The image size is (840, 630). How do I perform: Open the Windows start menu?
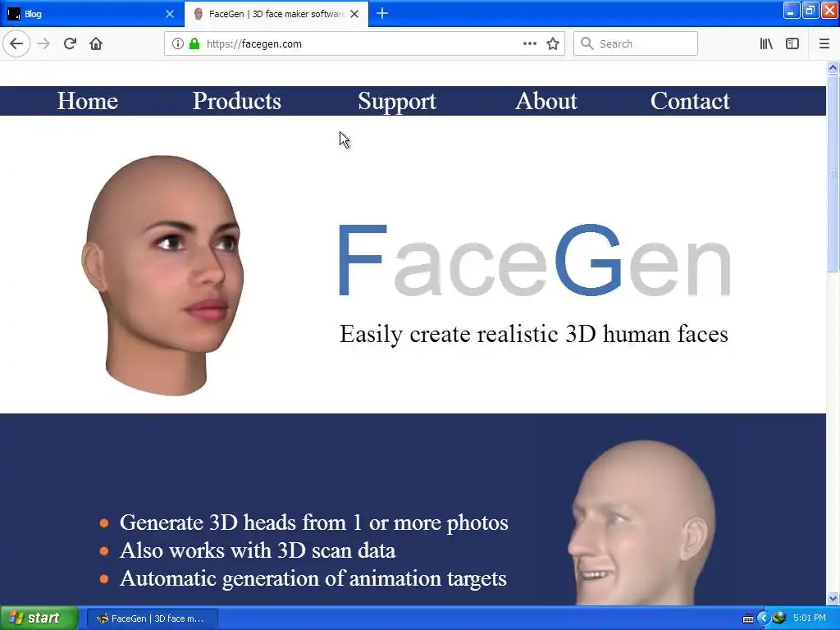tap(39, 619)
